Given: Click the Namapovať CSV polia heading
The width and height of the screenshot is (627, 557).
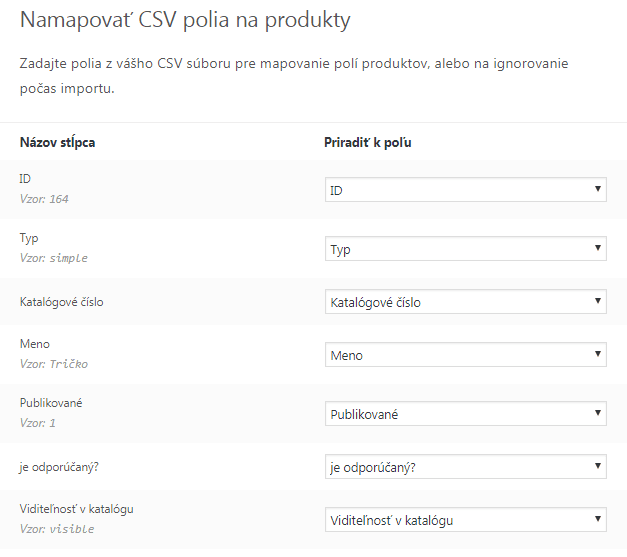Looking at the screenshot, I should (185, 20).
